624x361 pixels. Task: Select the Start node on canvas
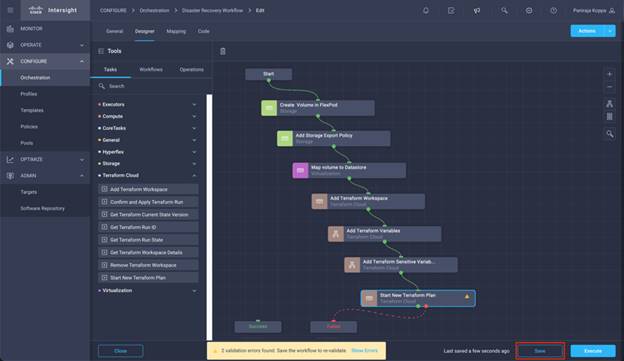269,74
